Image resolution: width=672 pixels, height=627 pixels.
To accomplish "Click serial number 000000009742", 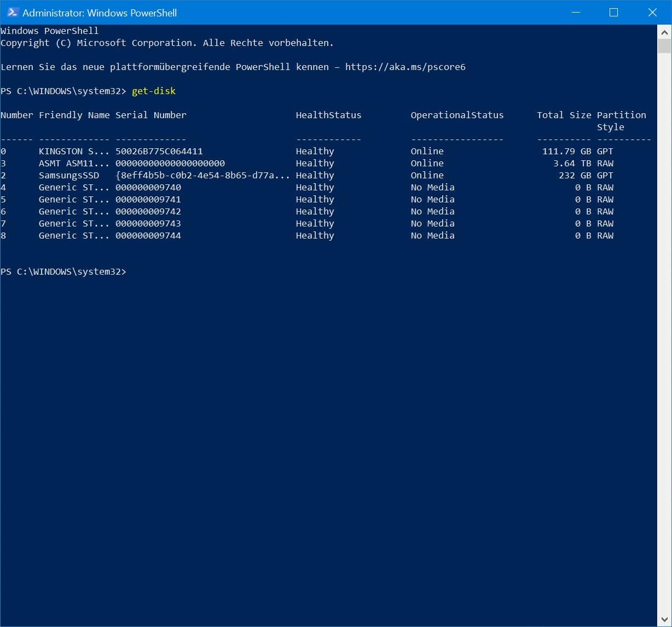I will (x=148, y=211).
